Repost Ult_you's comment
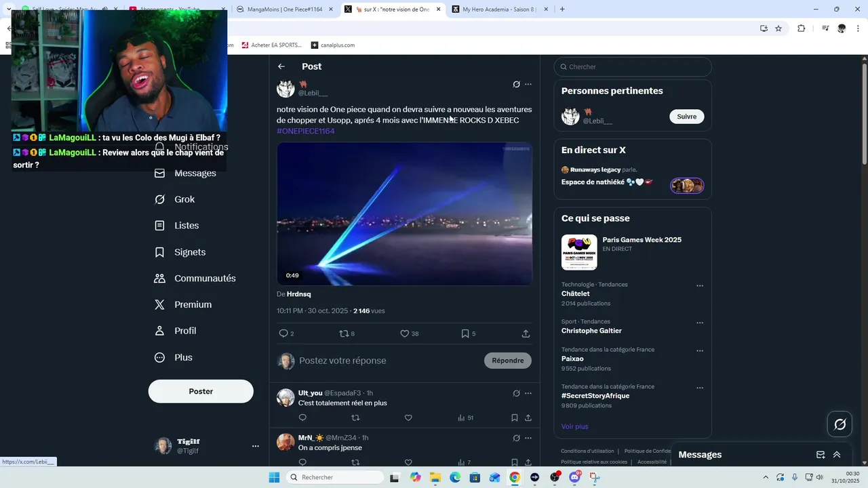The height and width of the screenshot is (488, 868). pos(355,418)
